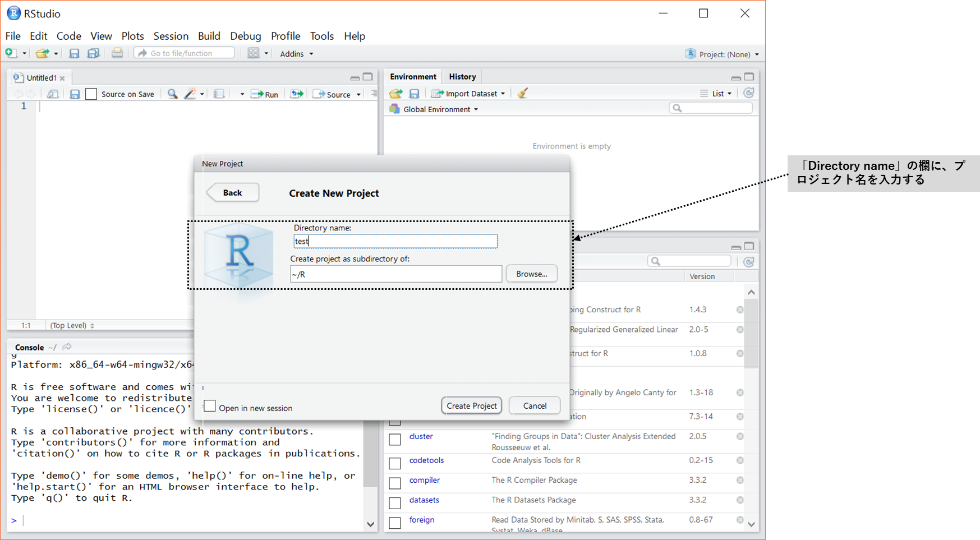
Task: Toggle the Source on Save checkbox
Action: (x=91, y=94)
